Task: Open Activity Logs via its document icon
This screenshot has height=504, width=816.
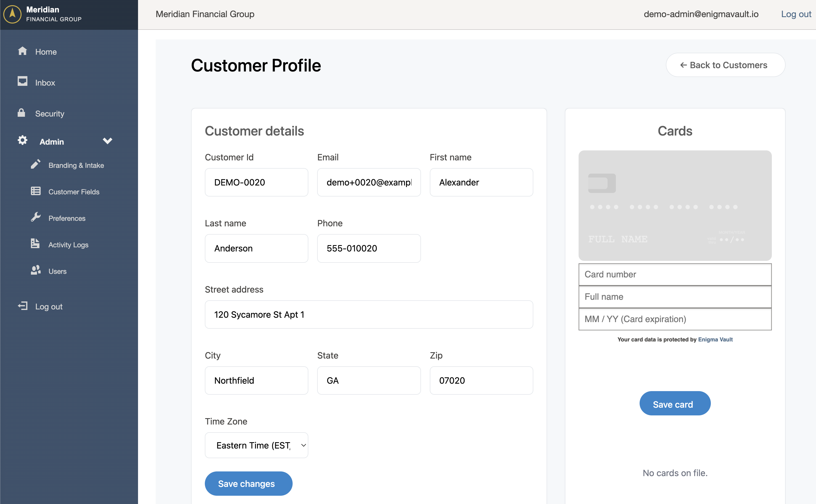Action: click(x=36, y=244)
